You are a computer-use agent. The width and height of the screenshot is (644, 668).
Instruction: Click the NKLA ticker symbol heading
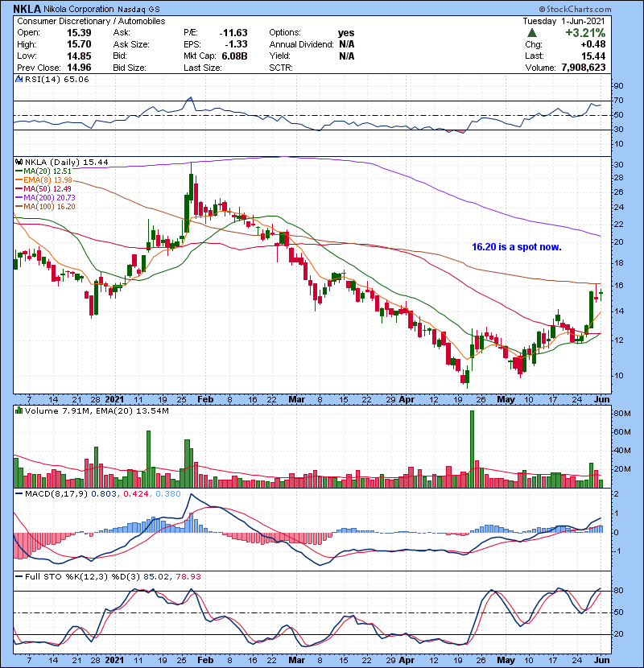coord(28,9)
